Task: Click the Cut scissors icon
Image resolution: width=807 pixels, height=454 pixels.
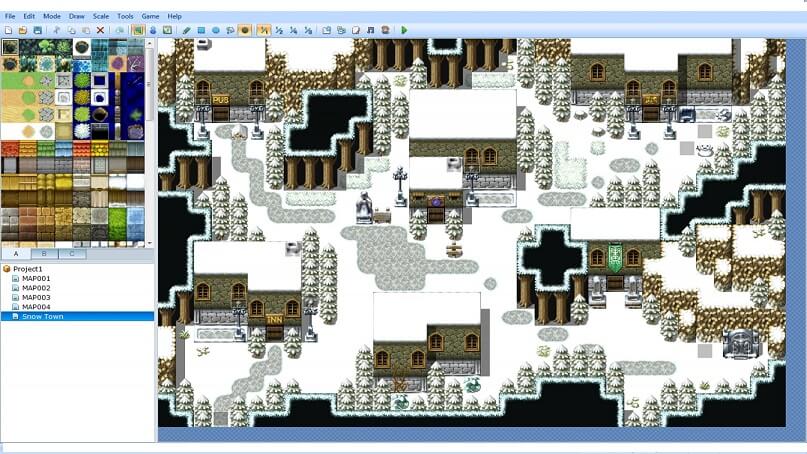Action: 57,30
